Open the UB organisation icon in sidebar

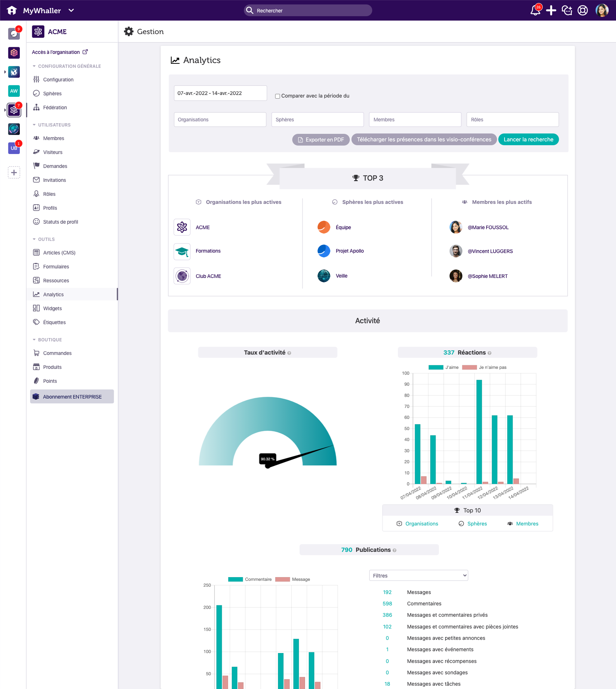point(14,148)
